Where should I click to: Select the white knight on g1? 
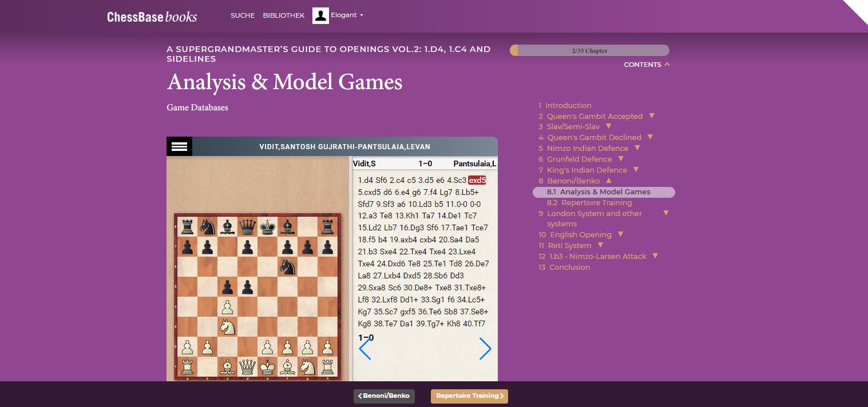coord(308,366)
